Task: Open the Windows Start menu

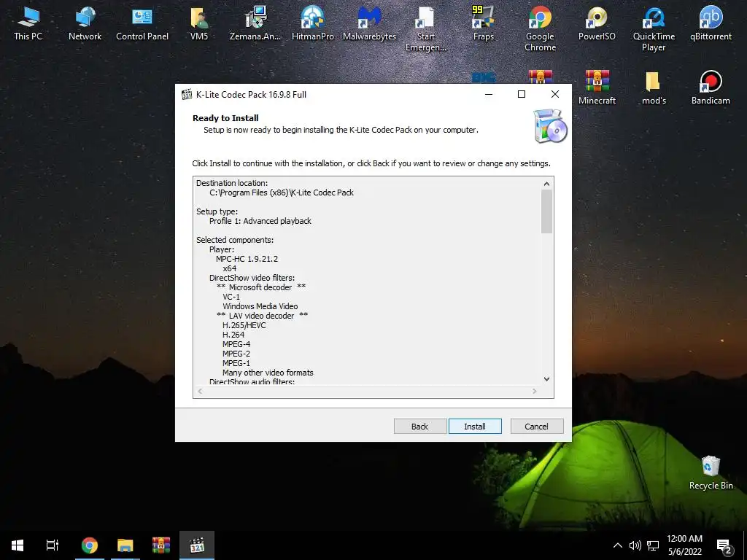Action: click(x=18, y=545)
